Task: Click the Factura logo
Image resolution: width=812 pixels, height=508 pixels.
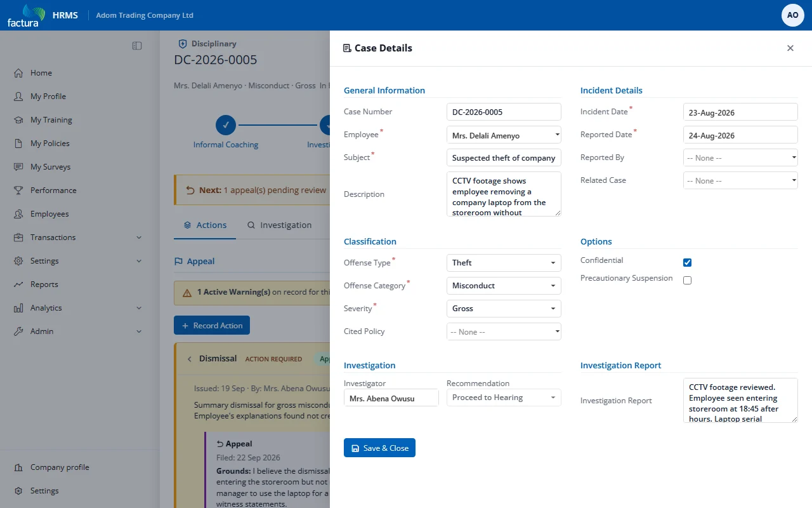Action: [x=26, y=15]
